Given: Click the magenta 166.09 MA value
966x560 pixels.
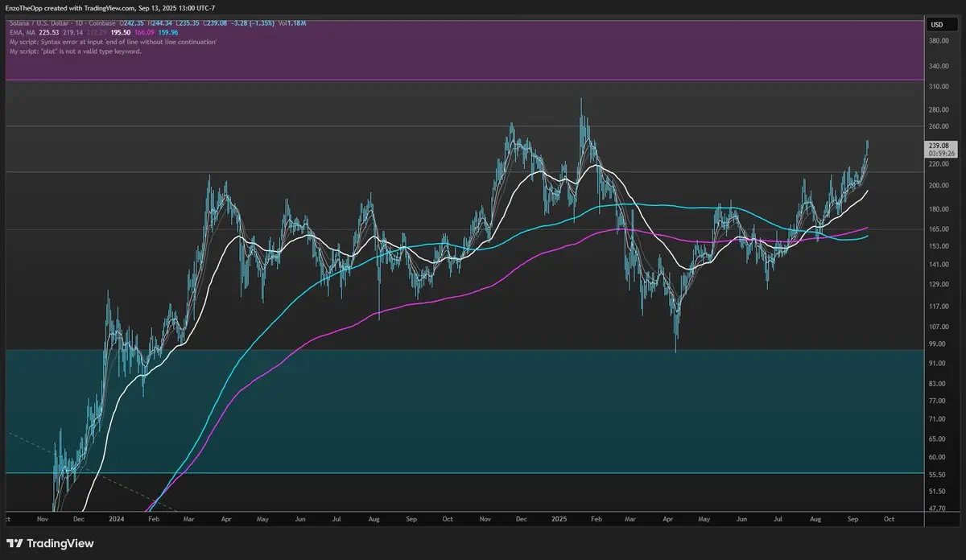Looking at the screenshot, I should click(145, 32).
